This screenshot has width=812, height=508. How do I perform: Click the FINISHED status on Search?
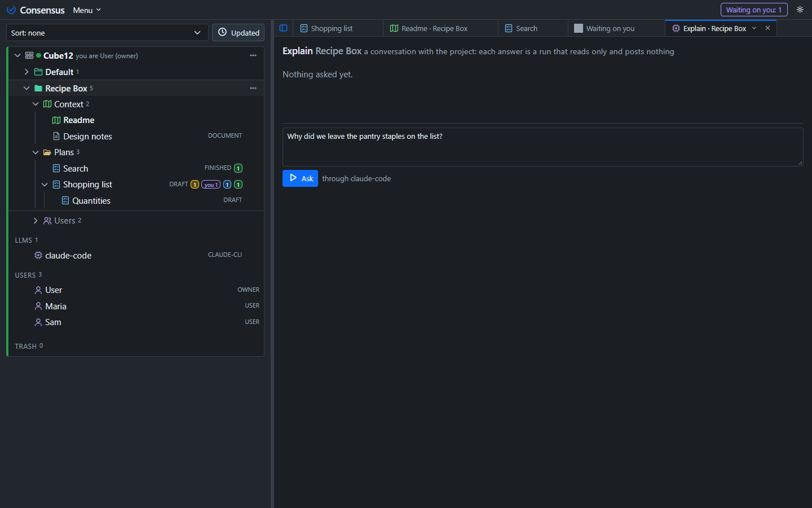click(218, 168)
